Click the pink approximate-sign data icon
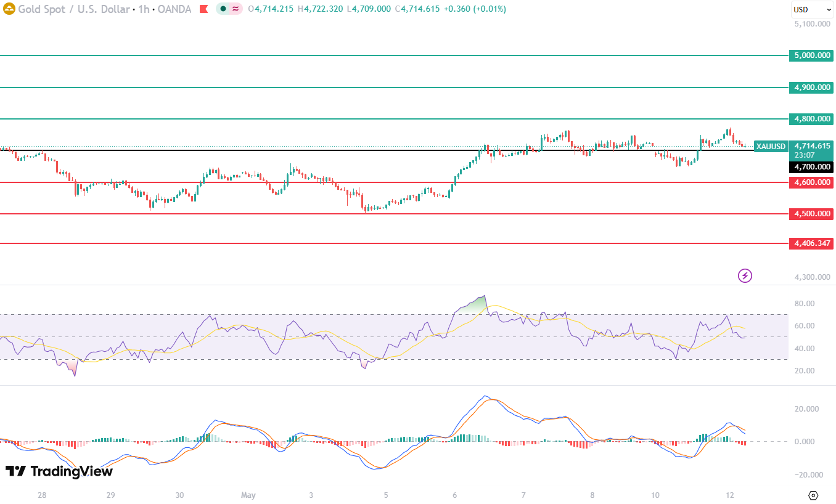This screenshot has width=836, height=504. [x=236, y=9]
